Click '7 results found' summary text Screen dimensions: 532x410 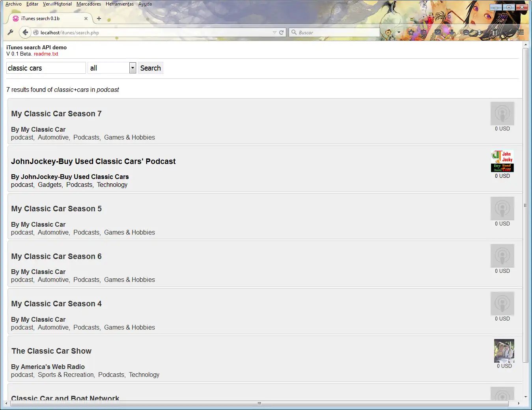click(x=63, y=89)
